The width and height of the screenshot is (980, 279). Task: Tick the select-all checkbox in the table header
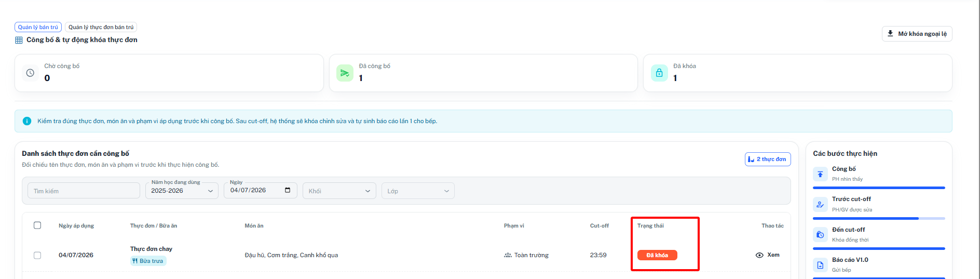(x=37, y=225)
